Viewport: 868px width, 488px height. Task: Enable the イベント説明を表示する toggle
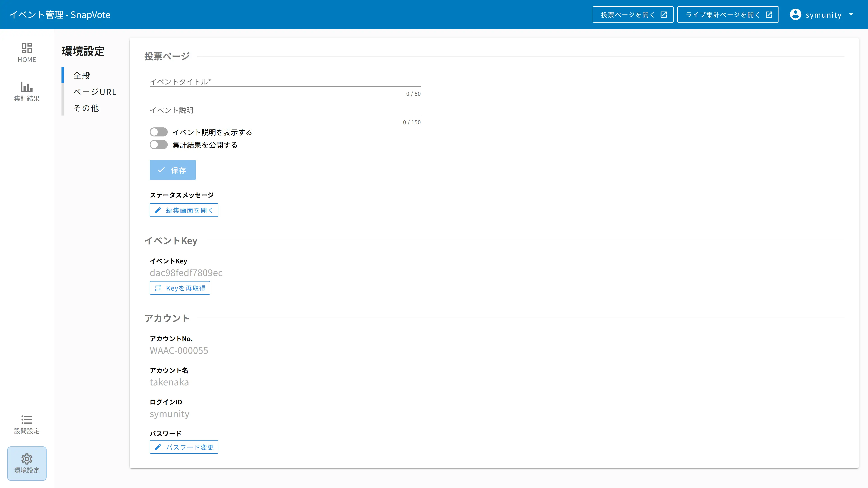coord(159,132)
